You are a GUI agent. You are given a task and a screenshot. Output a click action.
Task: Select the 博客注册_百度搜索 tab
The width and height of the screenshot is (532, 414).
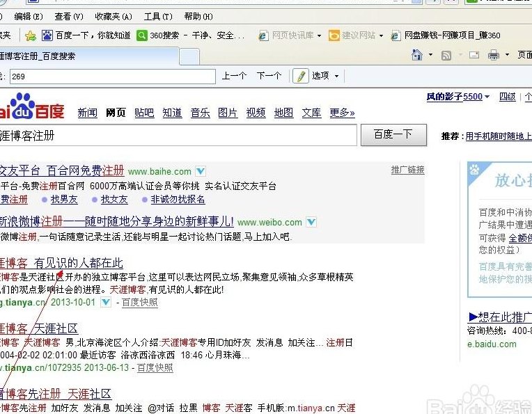click(89, 56)
